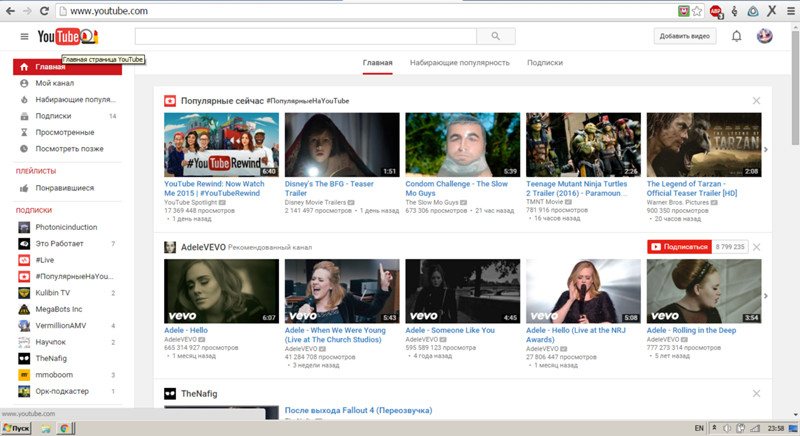This screenshot has height=436, width=800.
Task: Open После выхода Fallout 4 link
Action: (358, 411)
